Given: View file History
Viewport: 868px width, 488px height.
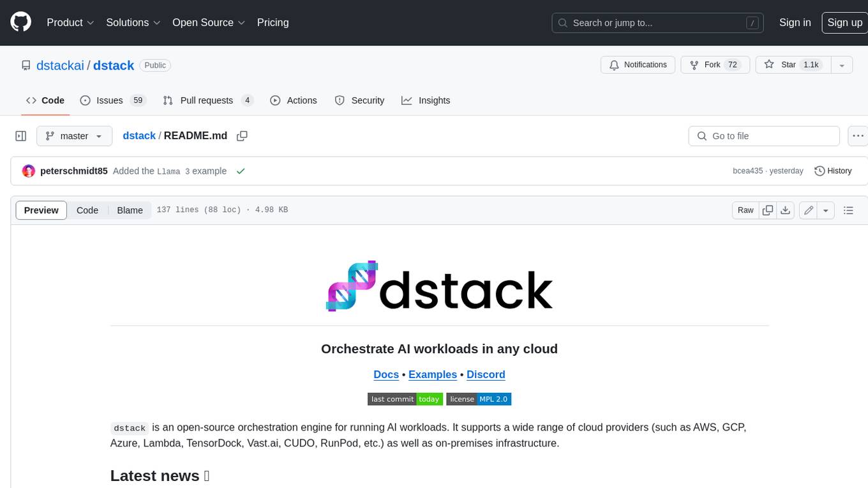Looking at the screenshot, I should 834,171.
